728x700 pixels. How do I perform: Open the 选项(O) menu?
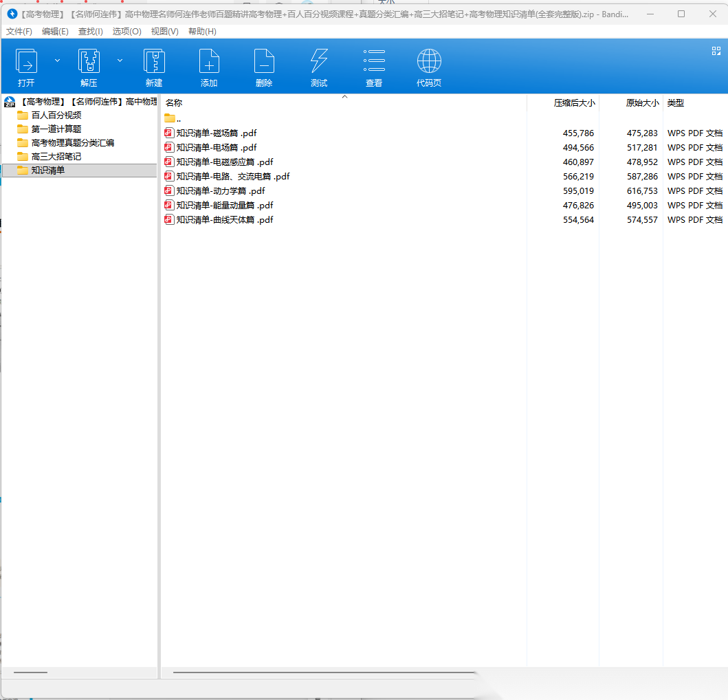point(126,32)
